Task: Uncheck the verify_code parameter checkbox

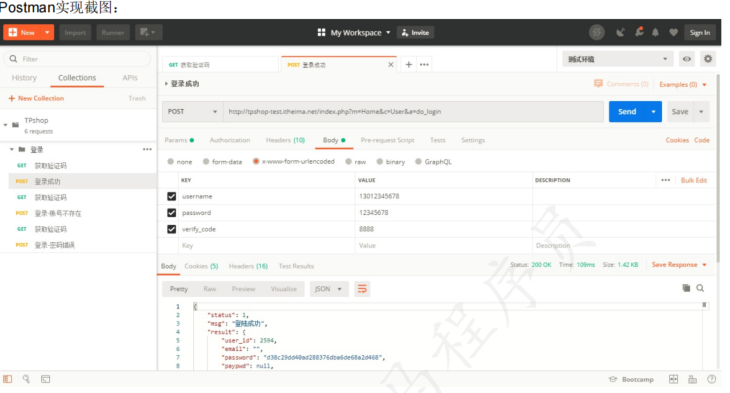Action: click(x=171, y=229)
